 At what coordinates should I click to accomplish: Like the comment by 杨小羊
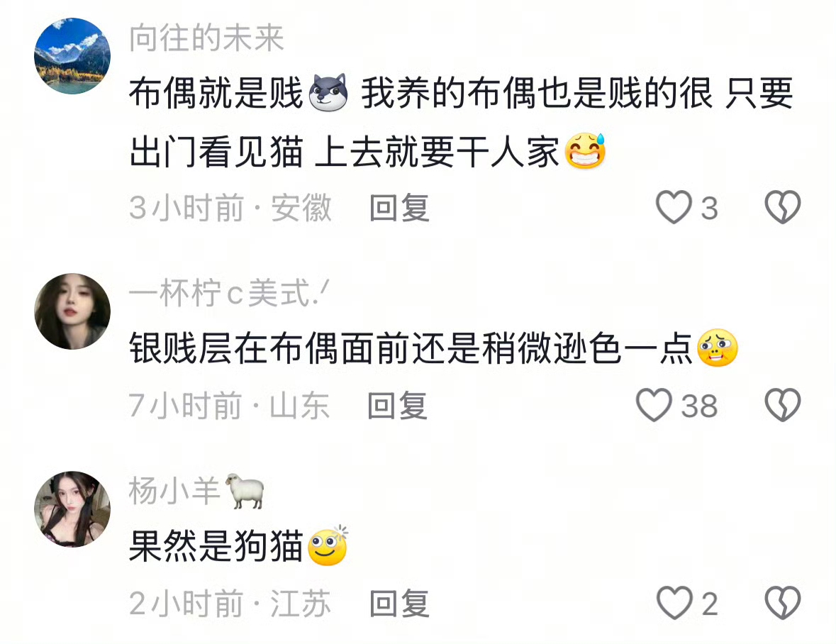coord(674,603)
